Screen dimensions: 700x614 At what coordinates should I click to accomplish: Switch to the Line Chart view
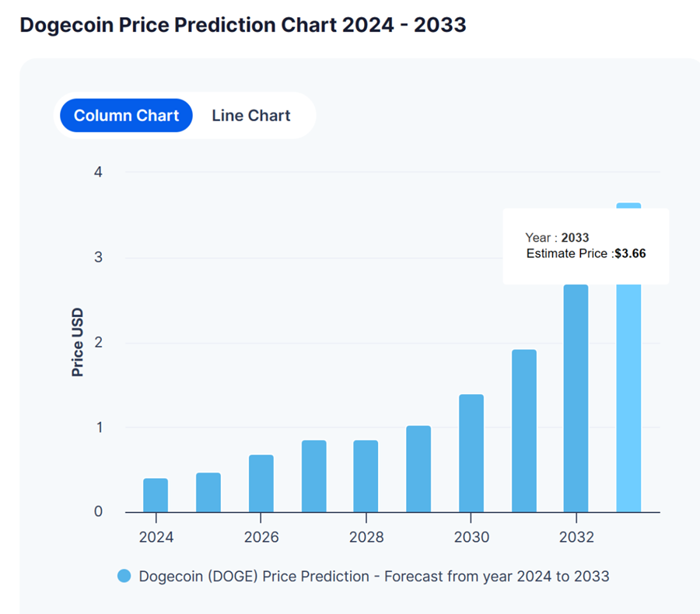(250, 116)
